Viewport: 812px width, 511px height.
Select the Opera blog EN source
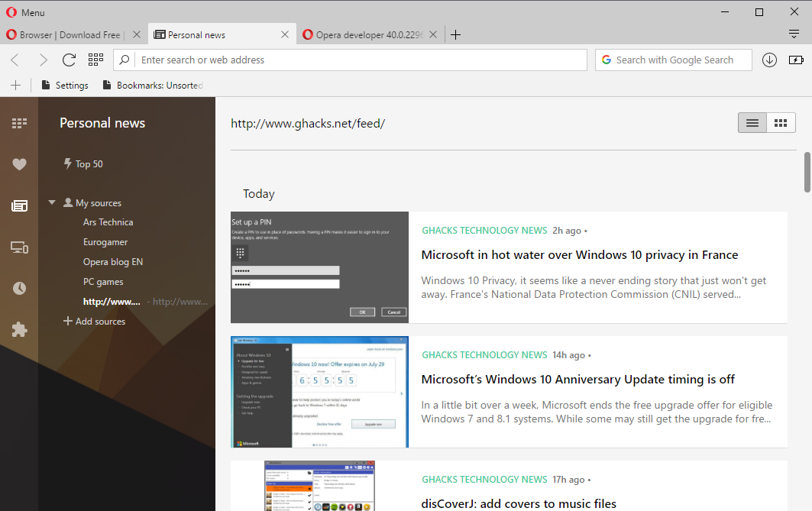click(x=113, y=262)
